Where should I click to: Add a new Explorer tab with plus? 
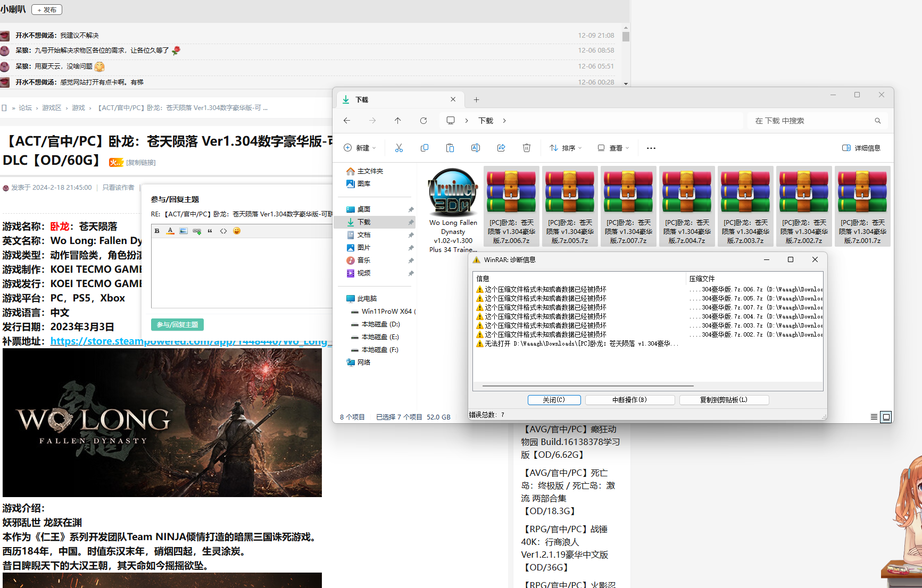pos(477,99)
